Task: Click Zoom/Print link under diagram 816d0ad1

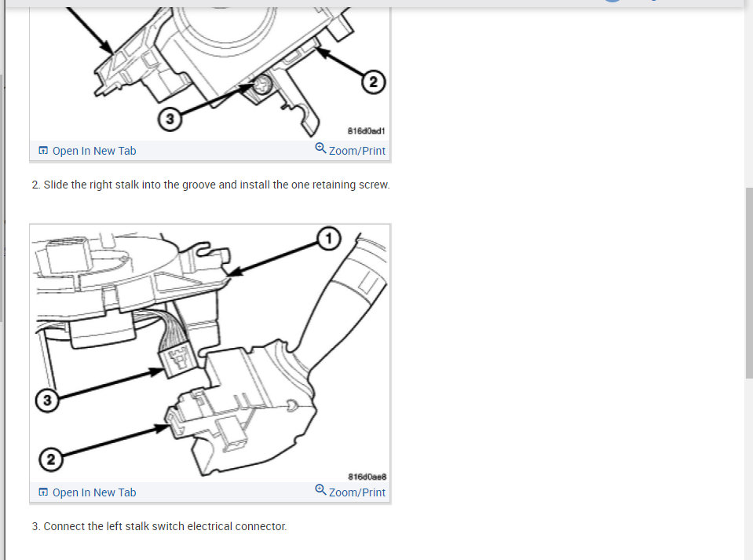Action: click(356, 151)
